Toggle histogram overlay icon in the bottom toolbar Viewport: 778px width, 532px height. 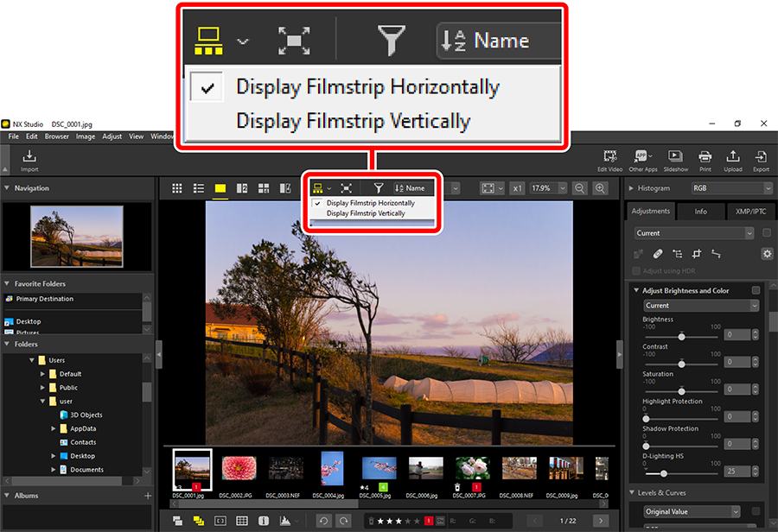(285, 521)
